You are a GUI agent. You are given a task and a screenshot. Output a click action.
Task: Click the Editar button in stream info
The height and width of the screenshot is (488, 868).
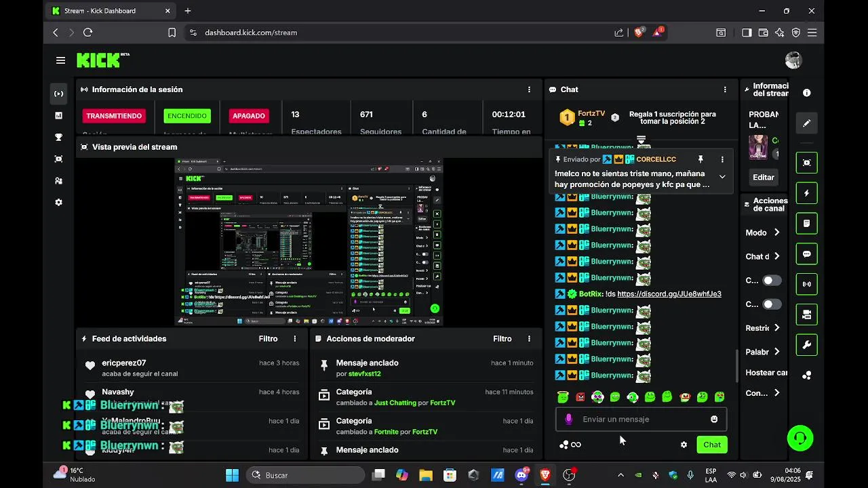[763, 177]
